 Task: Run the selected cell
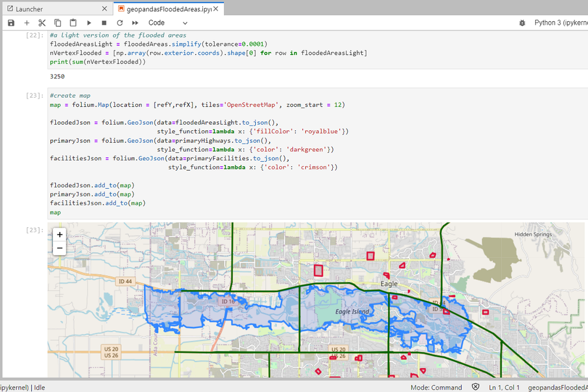89,22
